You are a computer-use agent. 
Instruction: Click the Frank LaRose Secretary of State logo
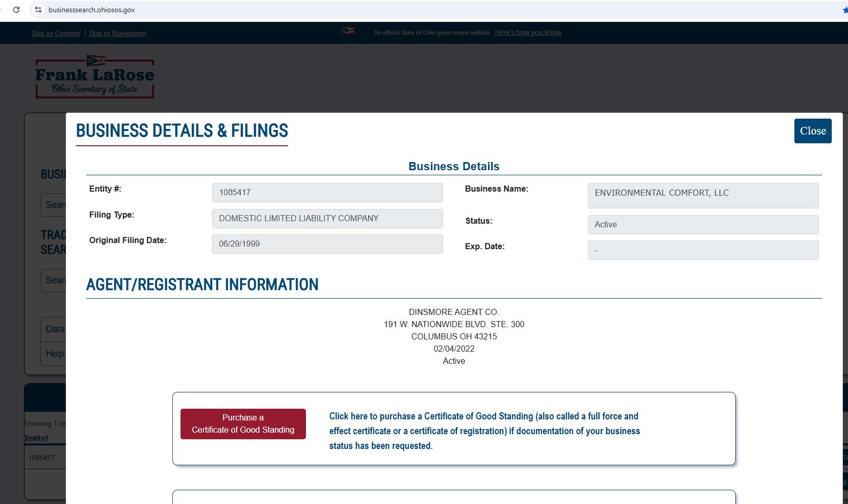(95, 76)
